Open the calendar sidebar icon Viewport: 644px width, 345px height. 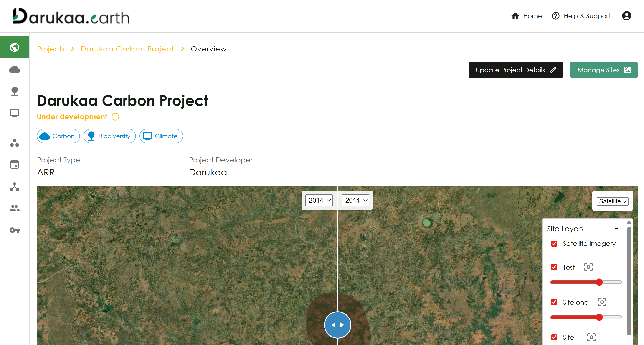[15, 165]
